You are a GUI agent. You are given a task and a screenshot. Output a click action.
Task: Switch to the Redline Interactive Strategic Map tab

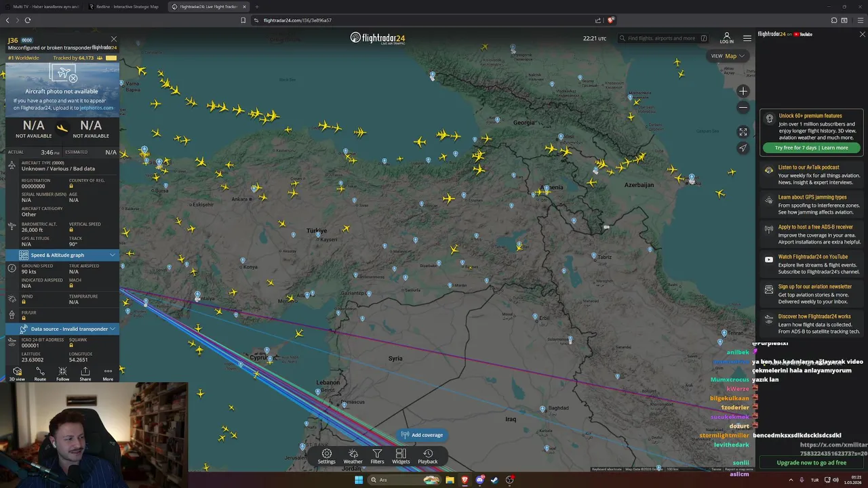[123, 7]
